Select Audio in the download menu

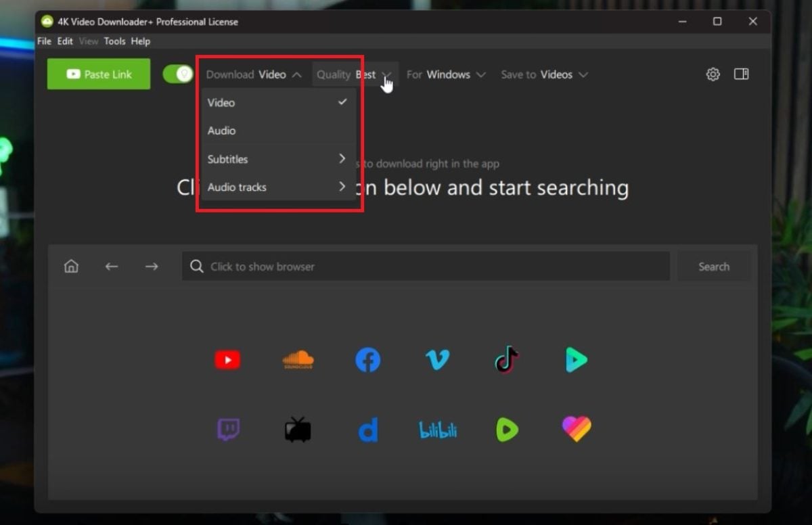278,131
